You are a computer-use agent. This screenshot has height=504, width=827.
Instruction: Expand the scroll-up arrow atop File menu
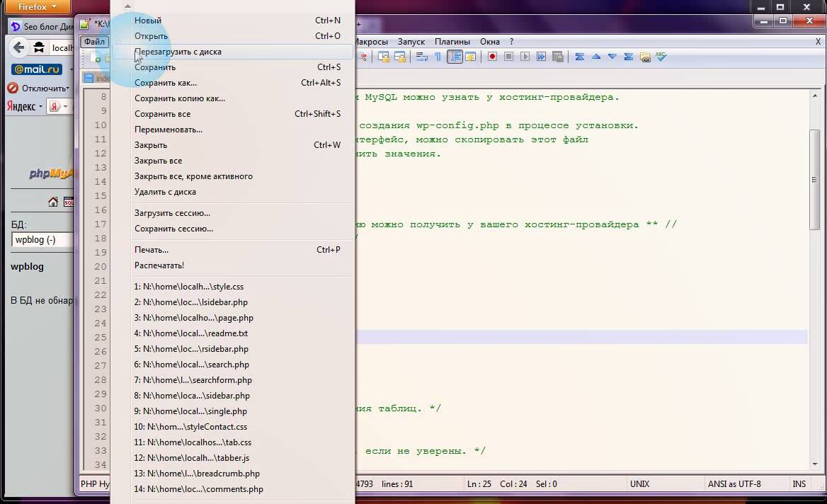[127, 6]
